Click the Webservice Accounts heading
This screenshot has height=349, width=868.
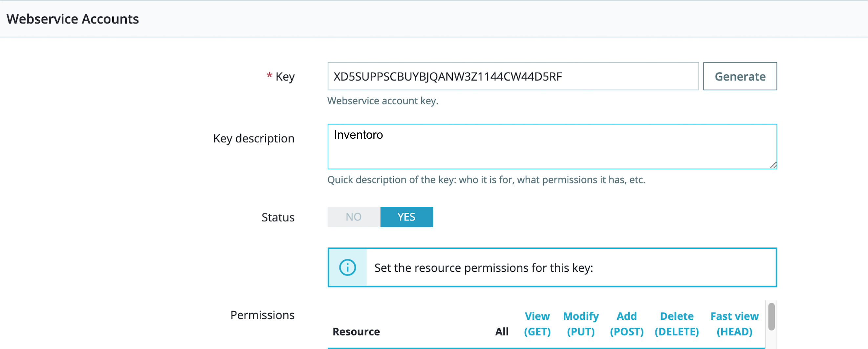(73, 19)
